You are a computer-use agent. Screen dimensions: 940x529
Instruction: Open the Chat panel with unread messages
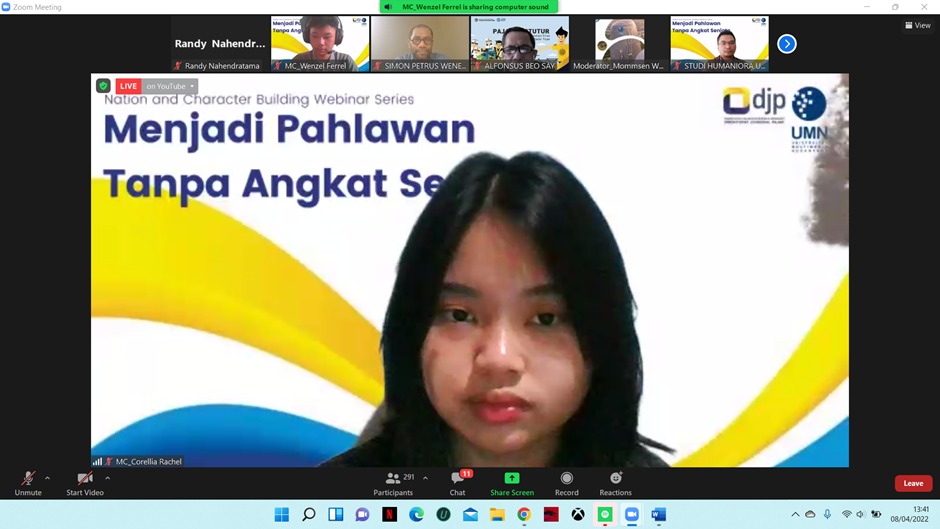458,482
